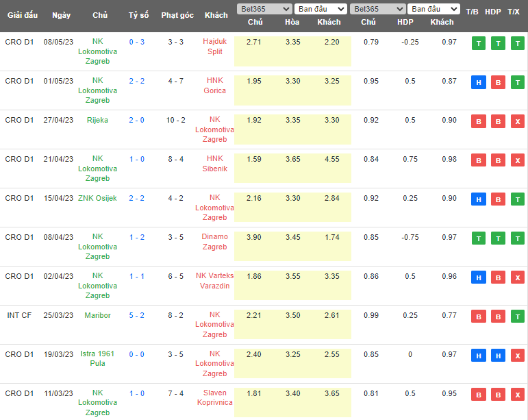Click the red HDP badge in HNK Sibenik row

(x=498, y=161)
